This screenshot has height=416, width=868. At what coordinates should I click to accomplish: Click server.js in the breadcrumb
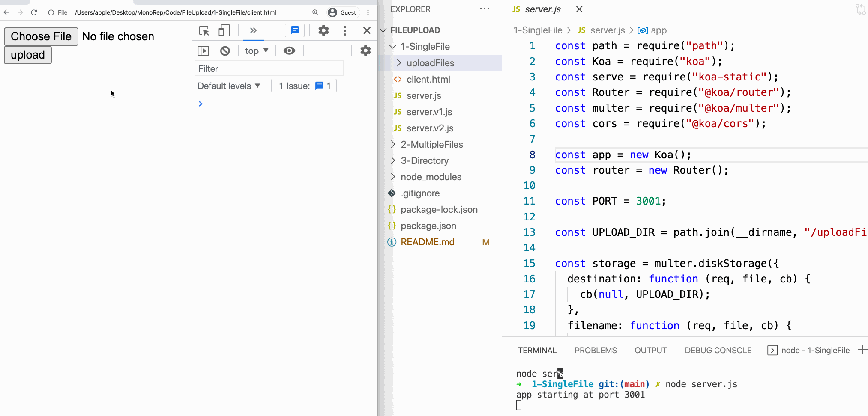tap(608, 30)
